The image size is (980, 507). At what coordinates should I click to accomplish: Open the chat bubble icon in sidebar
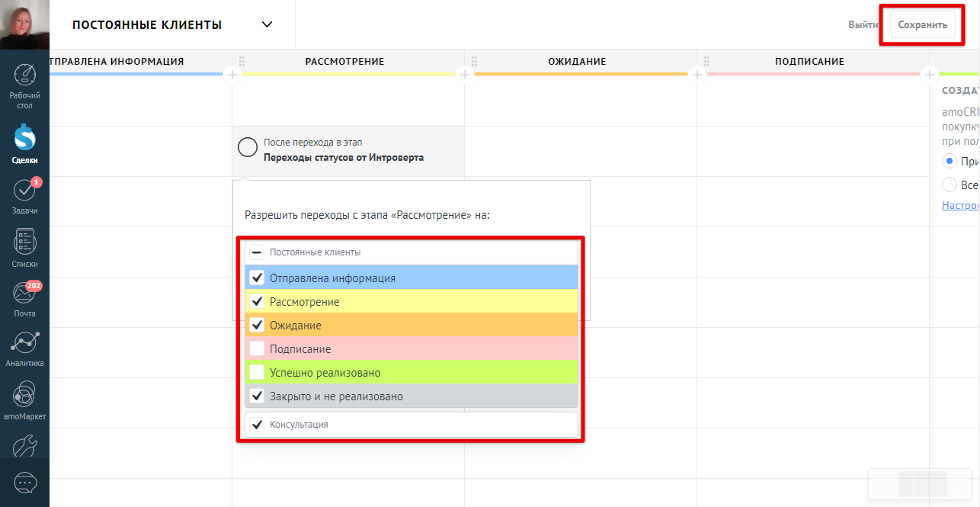click(x=24, y=483)
